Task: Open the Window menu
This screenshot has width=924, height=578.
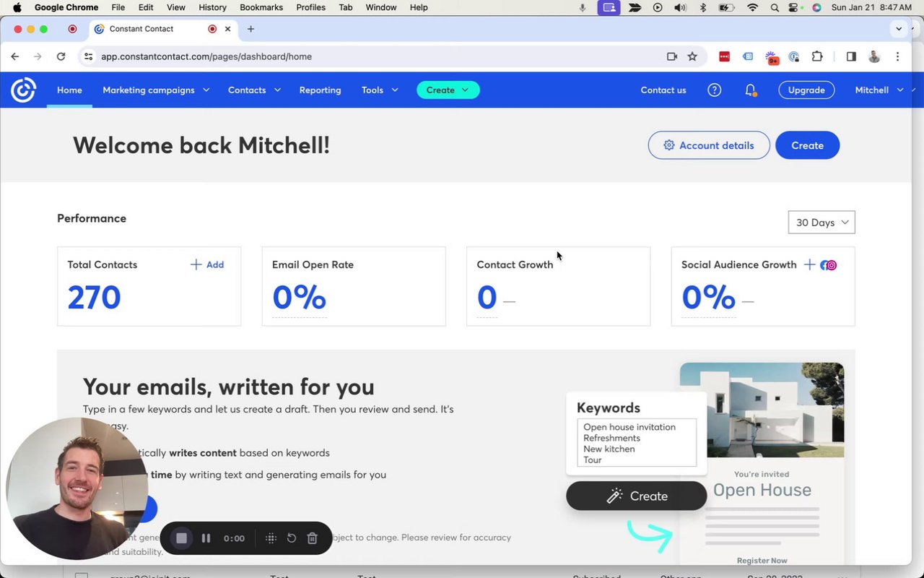Action: 381,7
